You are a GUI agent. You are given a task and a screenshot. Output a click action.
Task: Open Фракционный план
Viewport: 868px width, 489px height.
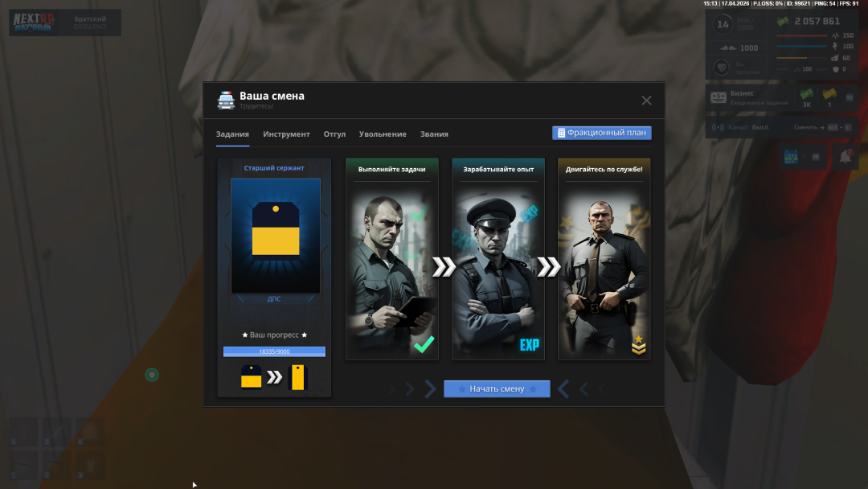point(601,133)
